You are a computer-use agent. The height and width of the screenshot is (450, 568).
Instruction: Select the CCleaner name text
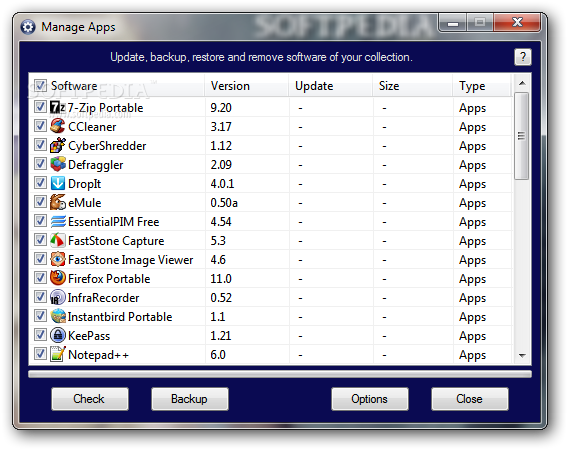click(92, 127)
